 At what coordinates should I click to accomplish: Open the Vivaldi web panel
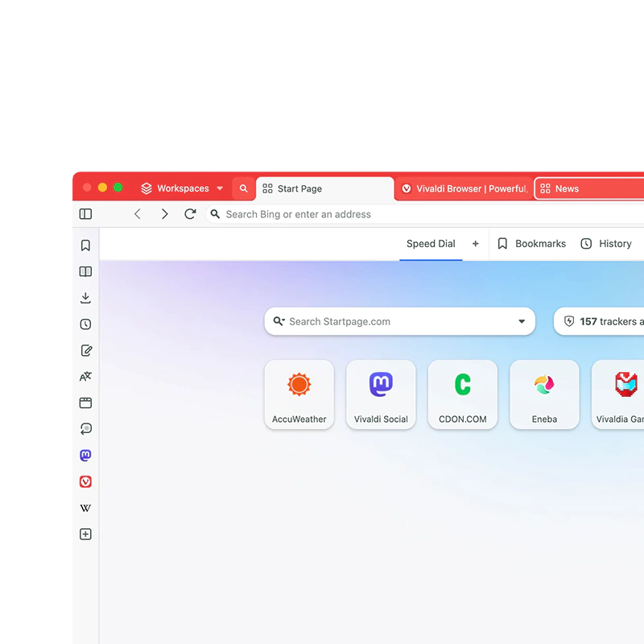(x=85, y=481)
